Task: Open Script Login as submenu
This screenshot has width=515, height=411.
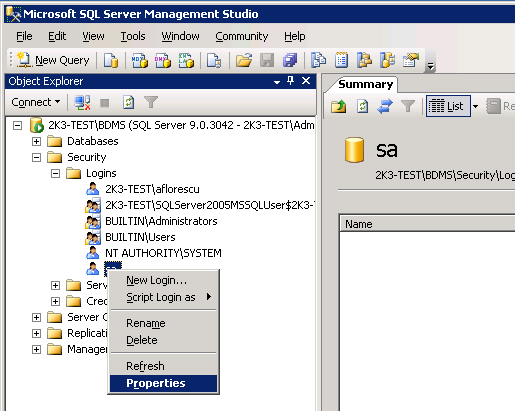Action: point(163,297)
